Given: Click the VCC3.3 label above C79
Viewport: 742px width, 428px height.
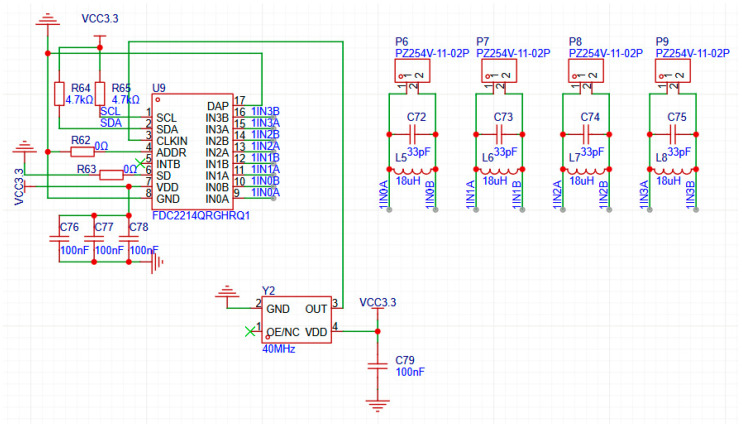Looking at the screenshot, I should point(378,303).
